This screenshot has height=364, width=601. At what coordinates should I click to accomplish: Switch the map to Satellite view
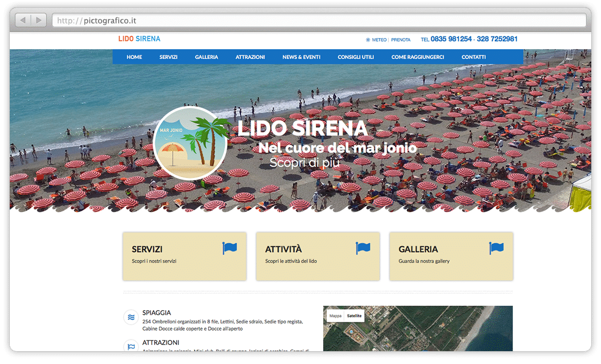354,316
